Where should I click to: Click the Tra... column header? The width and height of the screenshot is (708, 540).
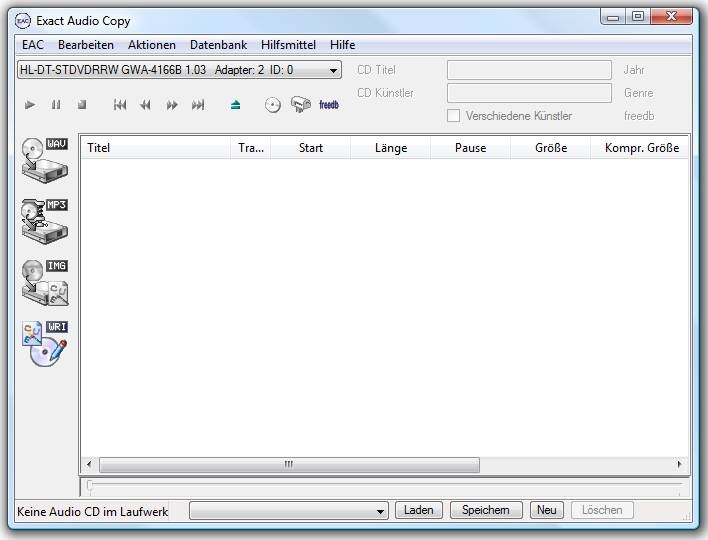[x=251, y=148]
